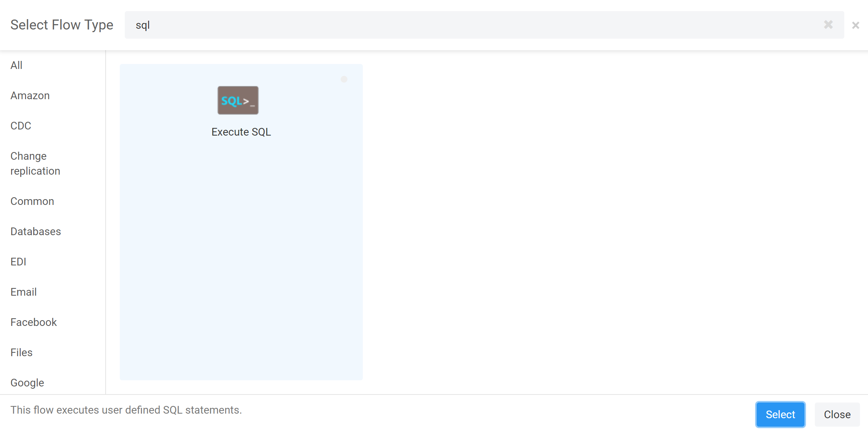868x432 pixels.
Task: Click the Close button
Action: [837, 414]
